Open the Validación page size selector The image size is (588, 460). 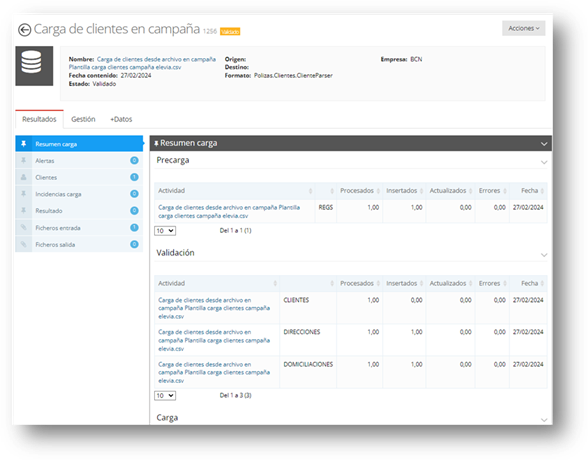[165, 396]
